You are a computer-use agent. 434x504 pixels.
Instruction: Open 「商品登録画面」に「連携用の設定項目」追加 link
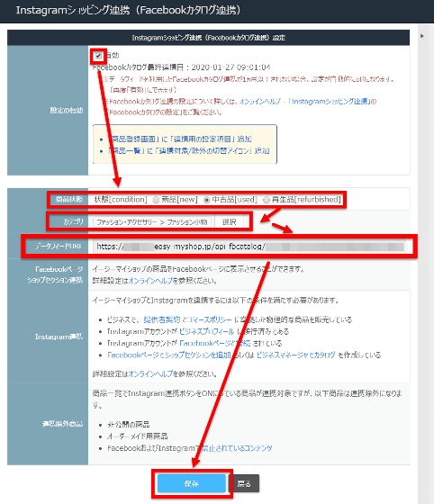(180, 139)
